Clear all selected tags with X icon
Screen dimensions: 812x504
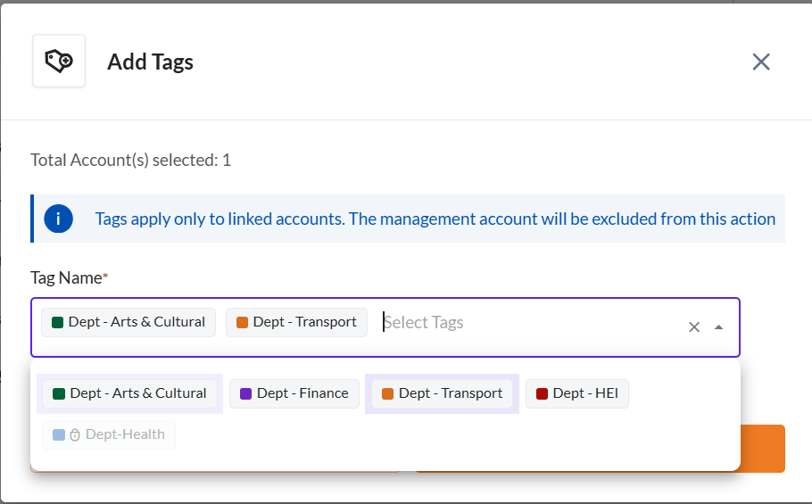[694, 327]
